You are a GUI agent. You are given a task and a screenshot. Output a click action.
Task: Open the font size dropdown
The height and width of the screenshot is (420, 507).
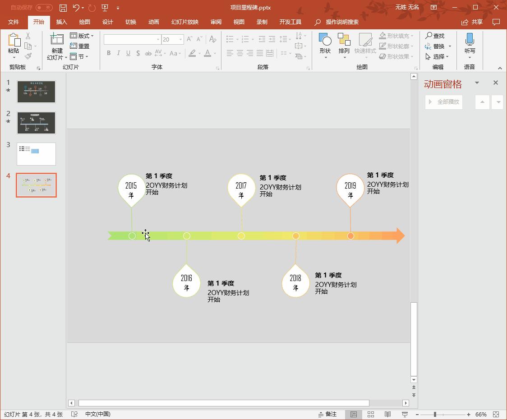[x=180, y=39]
